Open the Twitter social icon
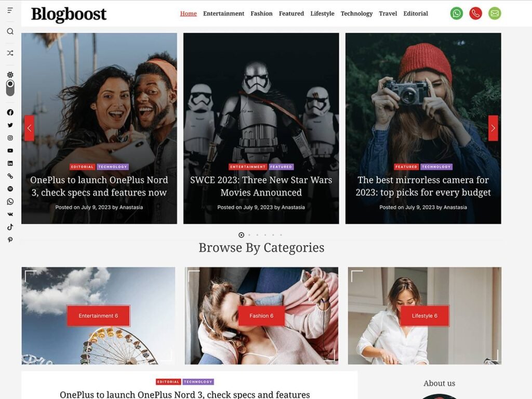The image size is (532, 399). (x=10, y=125)
